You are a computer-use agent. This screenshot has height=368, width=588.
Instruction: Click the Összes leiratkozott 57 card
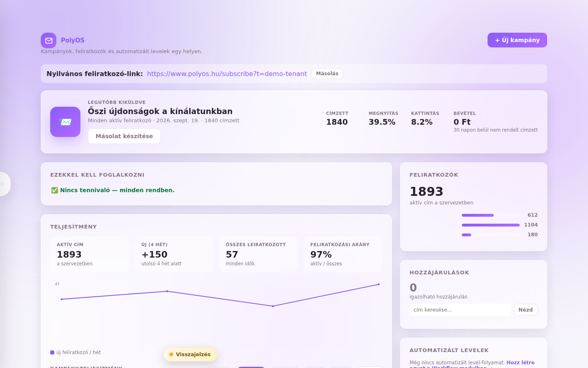[x=259, y=254]
